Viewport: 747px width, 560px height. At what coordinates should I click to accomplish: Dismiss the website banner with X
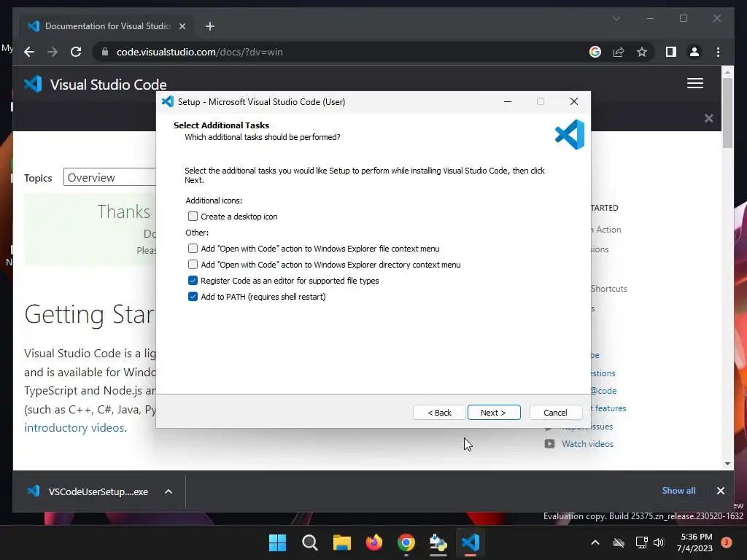pos(709,118)
